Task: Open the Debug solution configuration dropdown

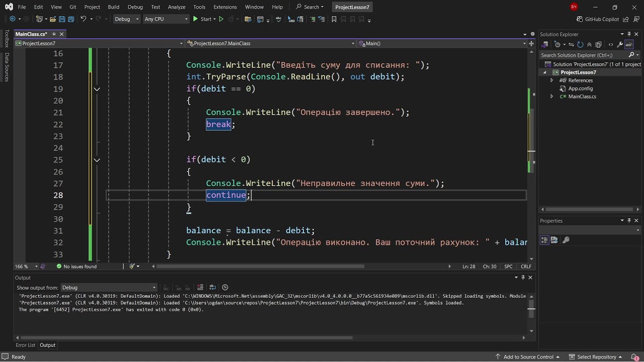Action: tap(127, 19)
